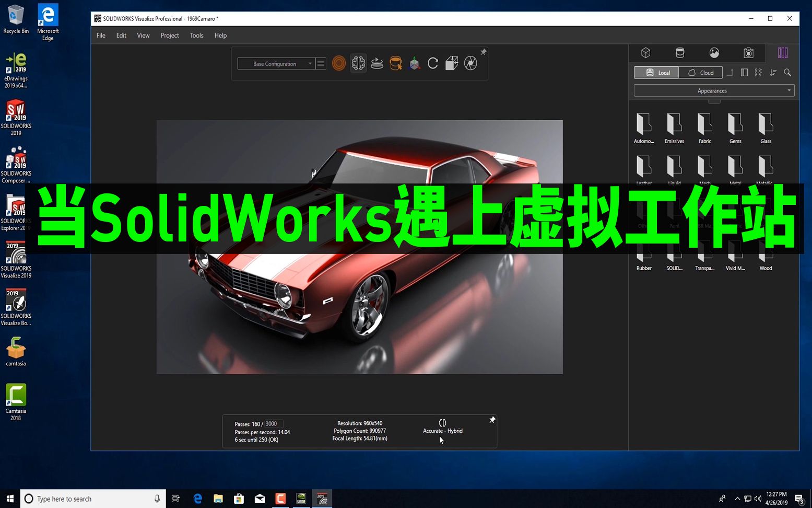Select the Camtasia 2018 desktop shortcut
This screenshot has height=508, width=812.
point(16,402)
